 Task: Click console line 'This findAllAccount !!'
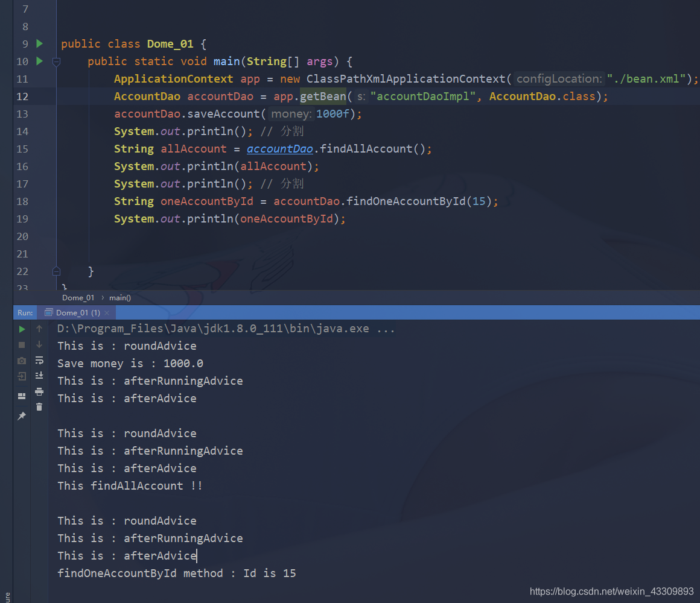[x=130, y=485]
